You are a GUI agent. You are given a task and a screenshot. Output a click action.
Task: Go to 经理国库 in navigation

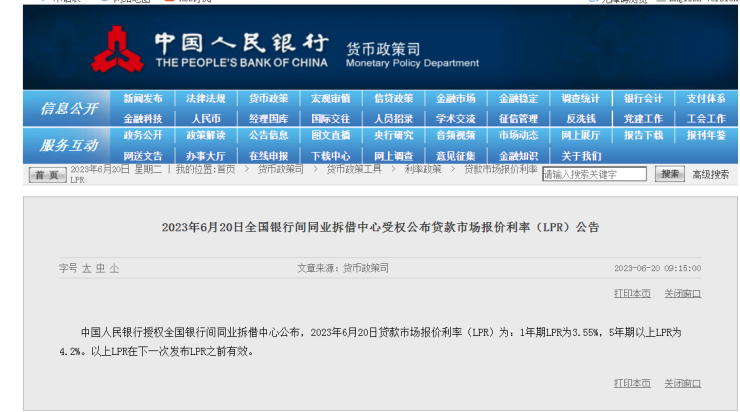[x=268, y=118]
